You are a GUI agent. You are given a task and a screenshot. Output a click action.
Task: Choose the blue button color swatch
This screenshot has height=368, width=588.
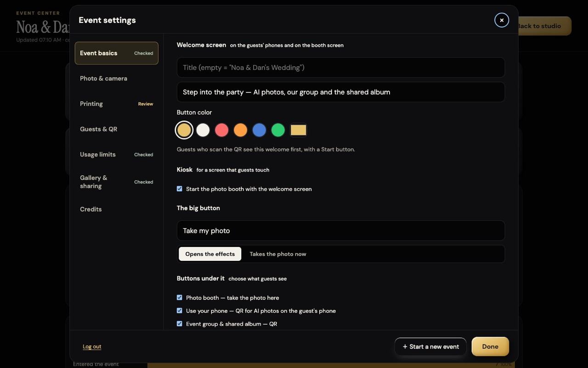click(x=259, y=130)
